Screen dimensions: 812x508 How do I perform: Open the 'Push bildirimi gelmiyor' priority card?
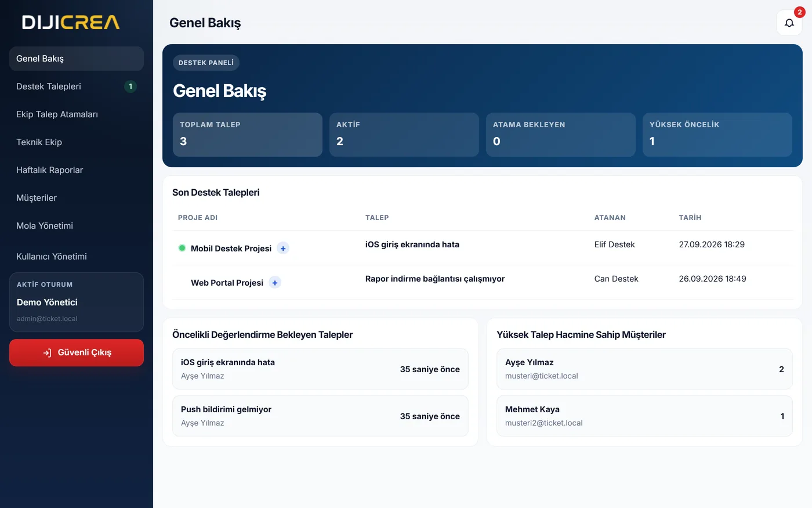tap(320, 416)
